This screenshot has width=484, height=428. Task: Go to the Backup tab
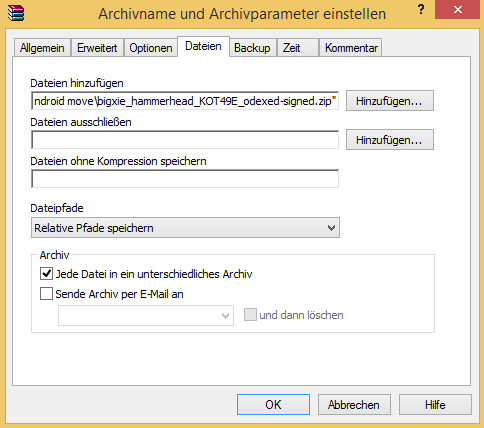click(x=252, y=48)
